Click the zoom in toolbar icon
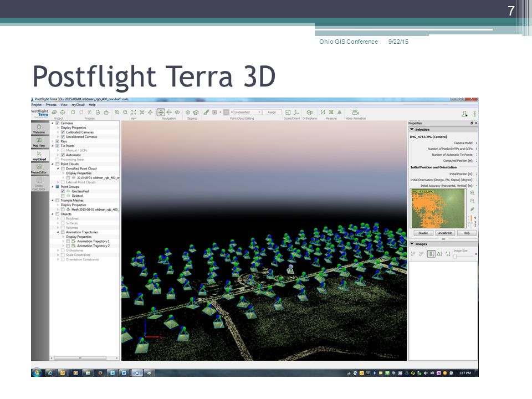This screenshot has height=399, width=532. [x=117, y=112]
